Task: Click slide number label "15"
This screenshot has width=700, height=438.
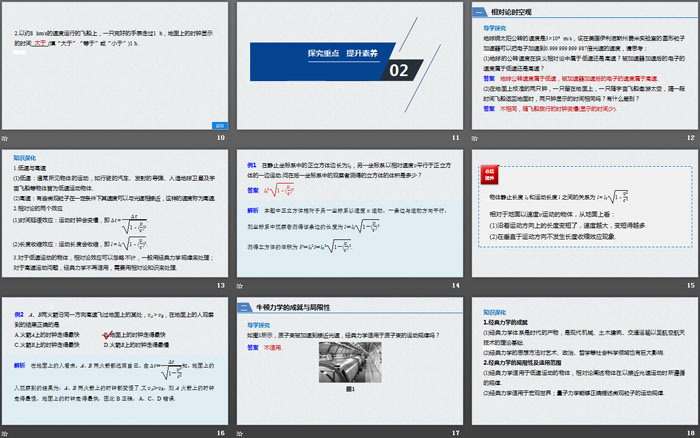Action: [691, 285]
